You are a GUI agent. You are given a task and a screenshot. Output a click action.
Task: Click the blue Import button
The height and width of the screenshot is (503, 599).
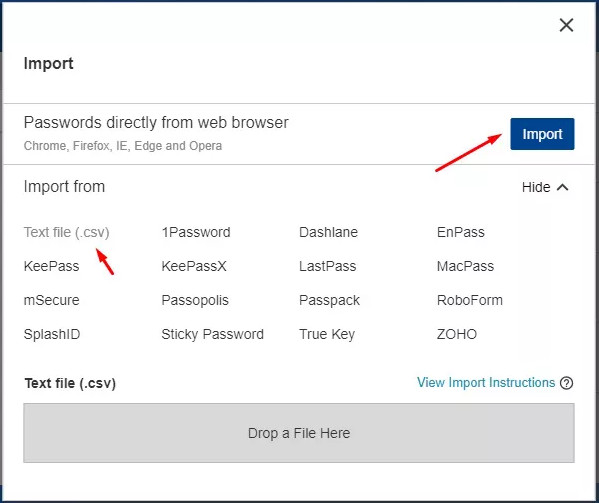click(x=542, y=134)
